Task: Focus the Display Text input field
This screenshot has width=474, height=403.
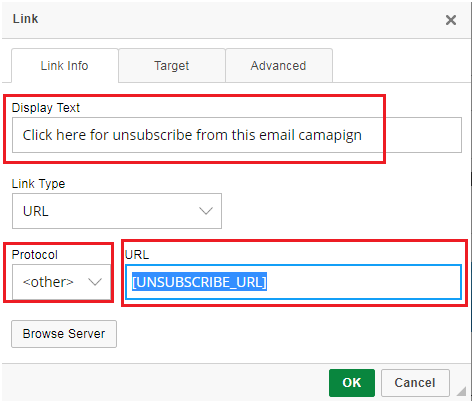Action: pos(237,135)
